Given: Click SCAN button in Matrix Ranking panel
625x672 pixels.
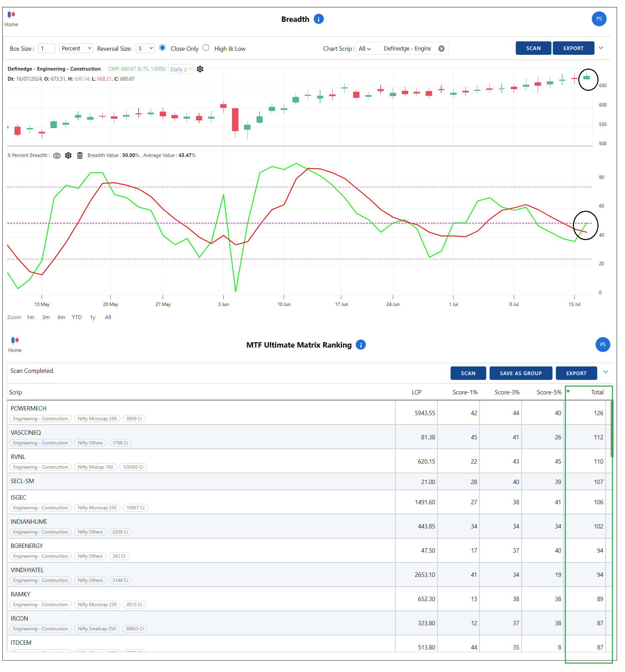Looking at the screenshot, I should click(467, 373).
